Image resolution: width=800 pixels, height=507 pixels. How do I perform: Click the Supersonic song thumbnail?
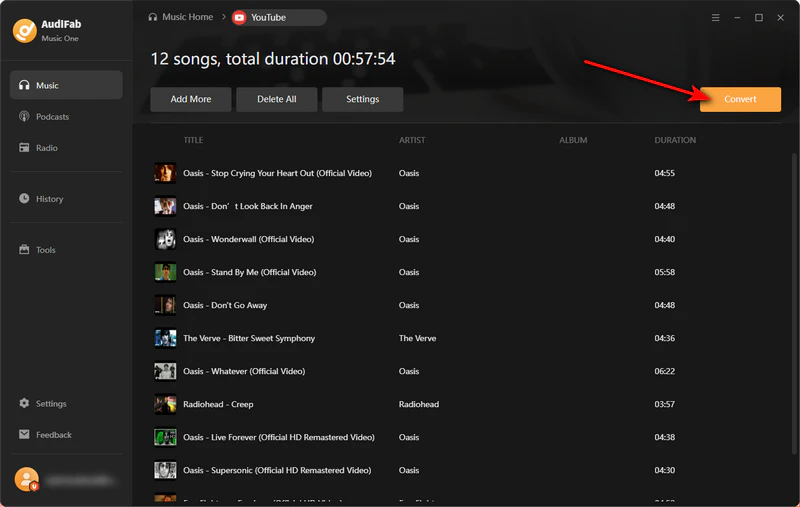(x=165, y=470)
